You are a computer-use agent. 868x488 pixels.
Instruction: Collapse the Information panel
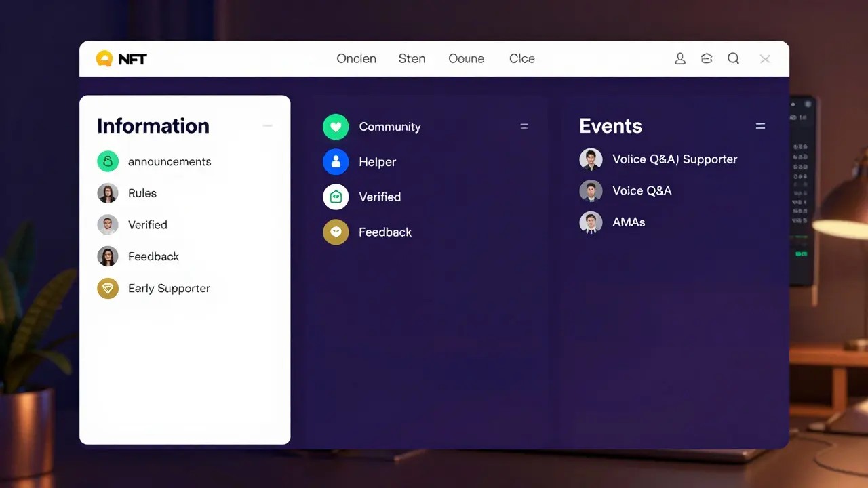(267, 125)
